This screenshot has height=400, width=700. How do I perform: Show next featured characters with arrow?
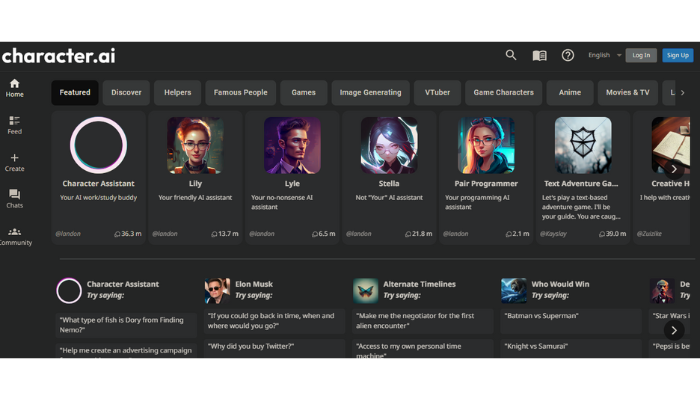(674, 169)
